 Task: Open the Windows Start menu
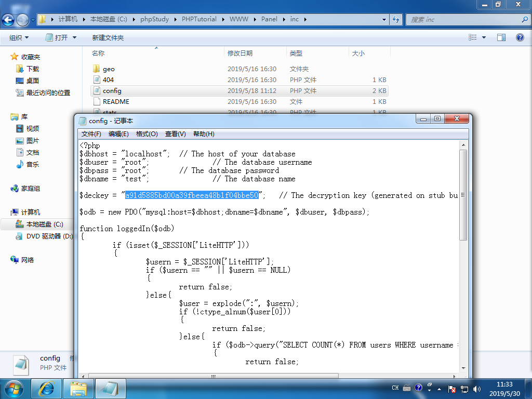(14, 389)
